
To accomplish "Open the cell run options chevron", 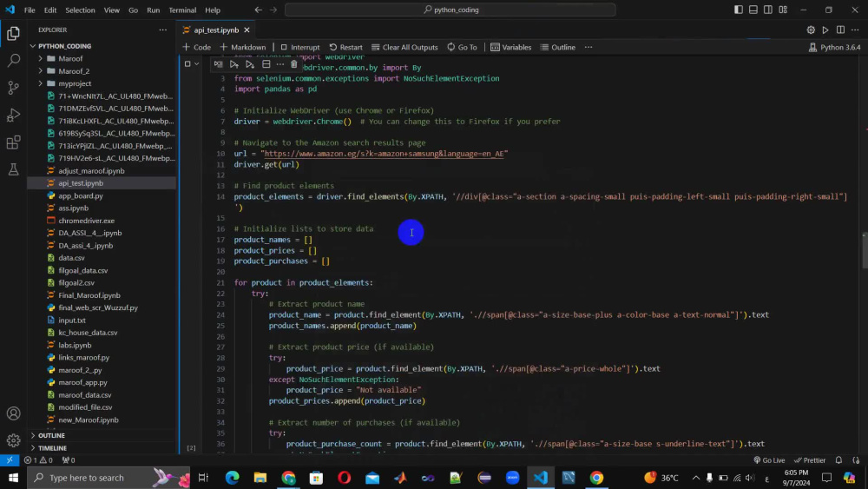I will [x=196, y=64].
